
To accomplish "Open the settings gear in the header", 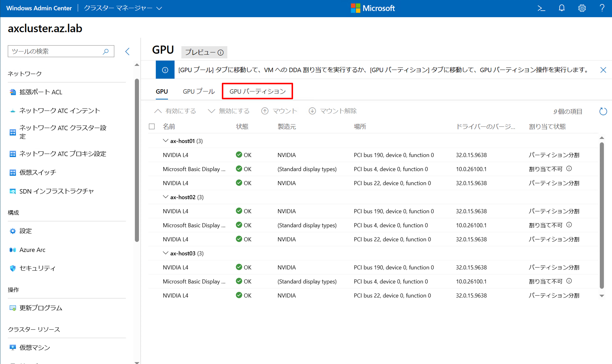I will pyautogui.click(x=582, y=8).
